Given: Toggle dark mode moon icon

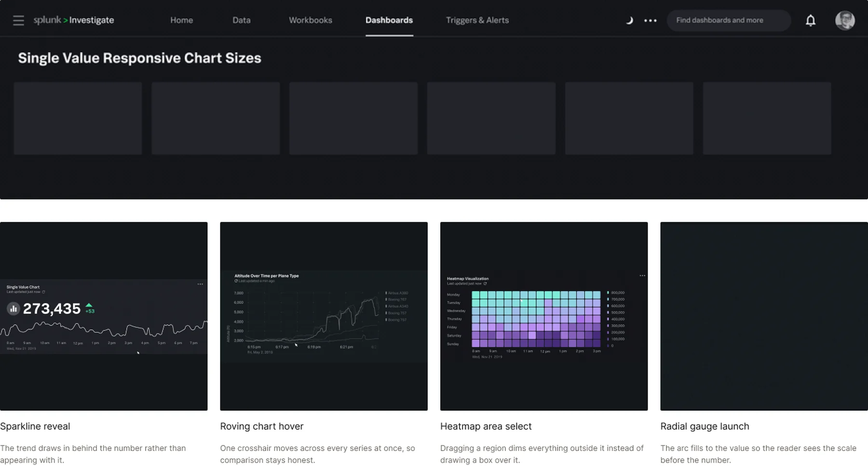Looking at the screenshot, I should tap(629, 20).
